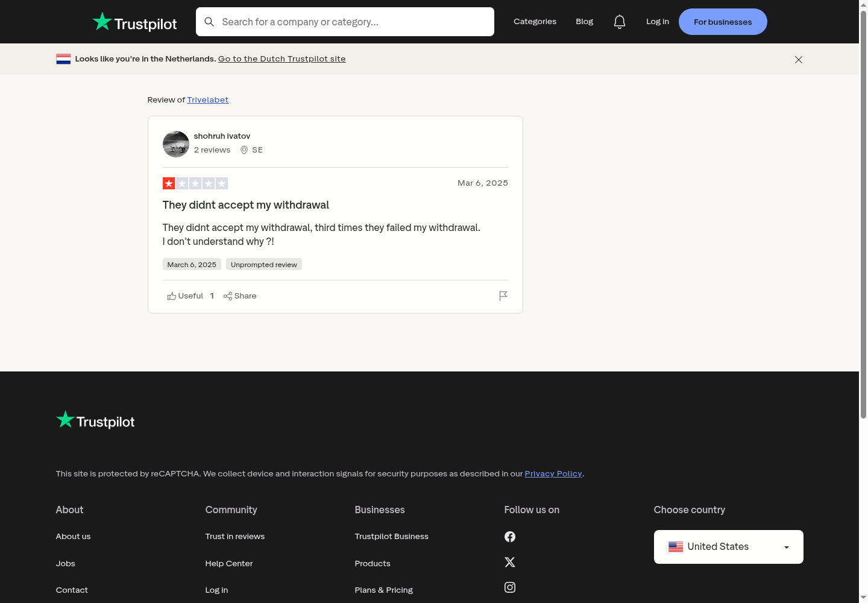Screen dimensions: 868x603
Task: Open the Privacy Policy link
Action: pos(553,474)
